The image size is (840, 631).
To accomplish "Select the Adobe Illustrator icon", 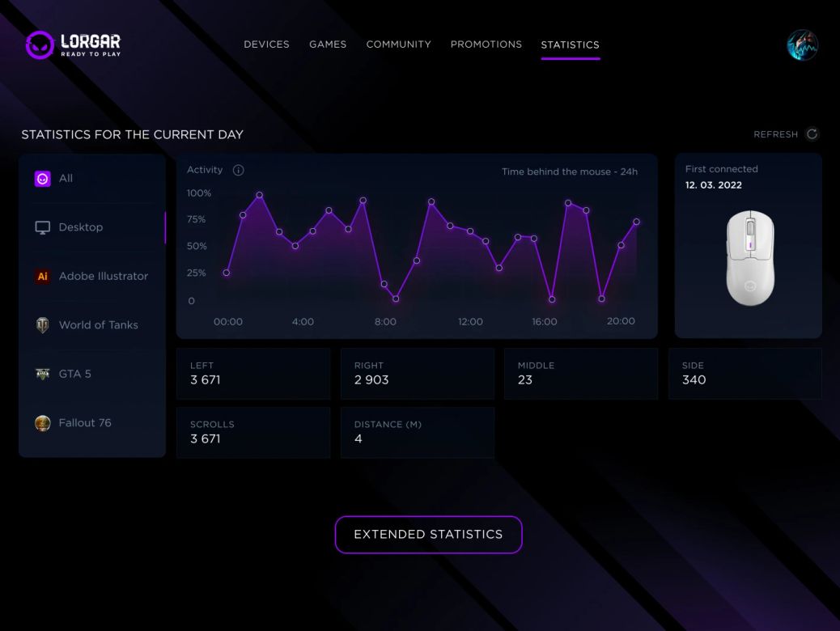I will [43, 277].
